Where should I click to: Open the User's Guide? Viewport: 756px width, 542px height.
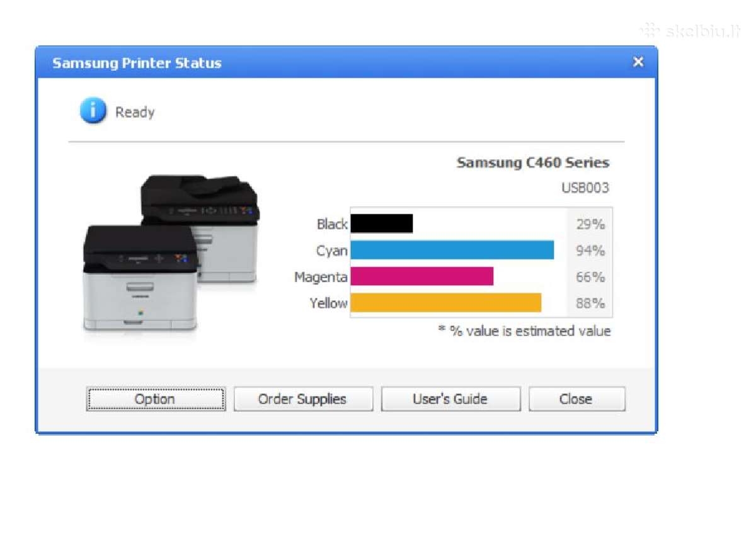[450, 399]
